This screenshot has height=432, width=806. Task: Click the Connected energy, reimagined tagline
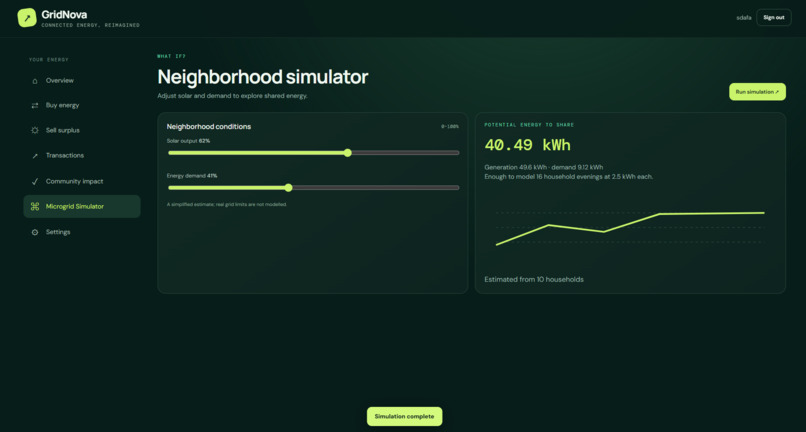[x=90, y=25]
